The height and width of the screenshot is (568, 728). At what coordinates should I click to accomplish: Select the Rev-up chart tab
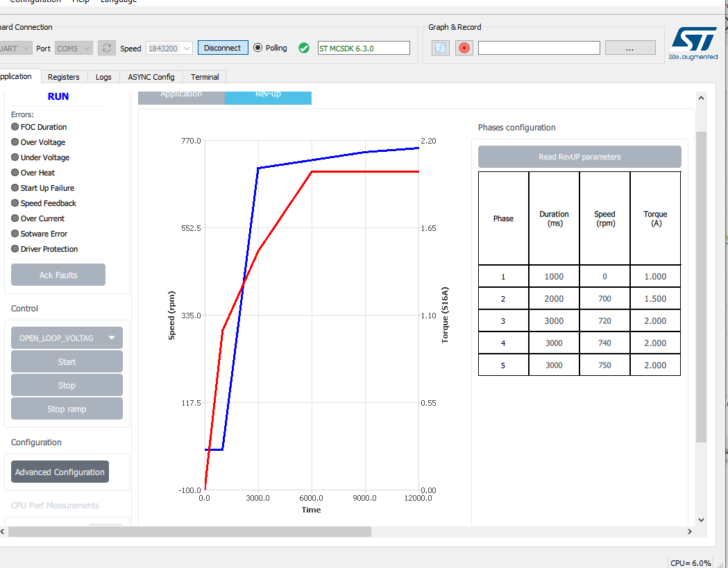[268, 97]
